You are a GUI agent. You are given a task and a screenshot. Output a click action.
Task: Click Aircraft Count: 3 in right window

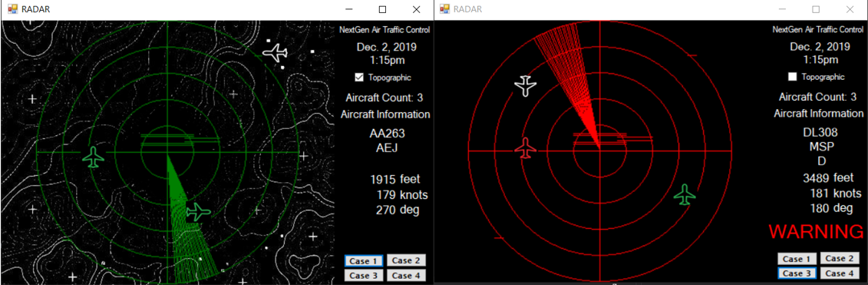coord(817,98)
